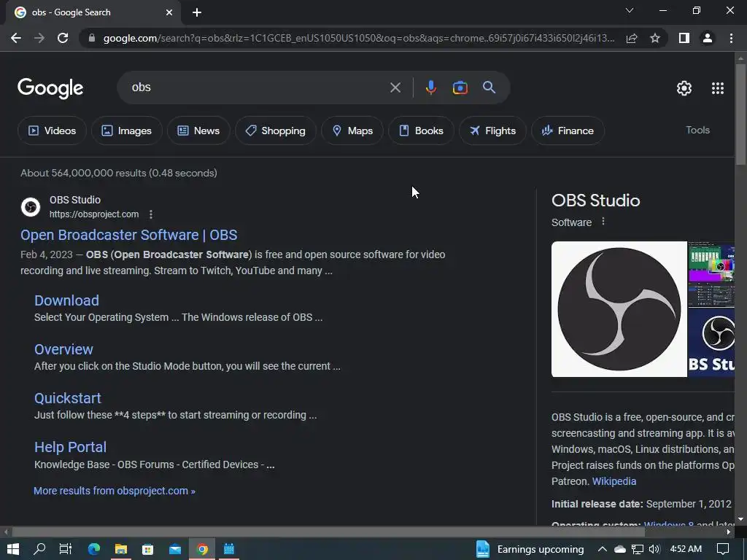Open the obsproject.com result options menu
The height and width of the screenshot is (560, 747).
tap(151, 214)
